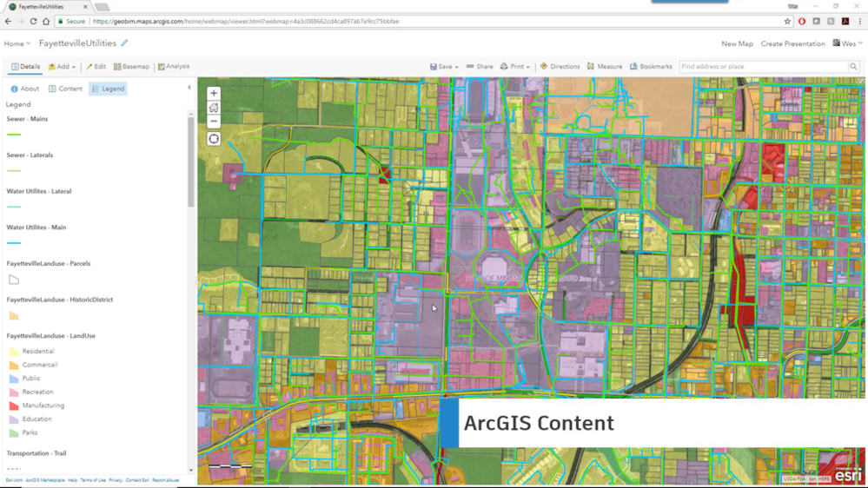Open Directions panel
The width and height of the screenshot is (868, 488).
click(x=560, y=66)
